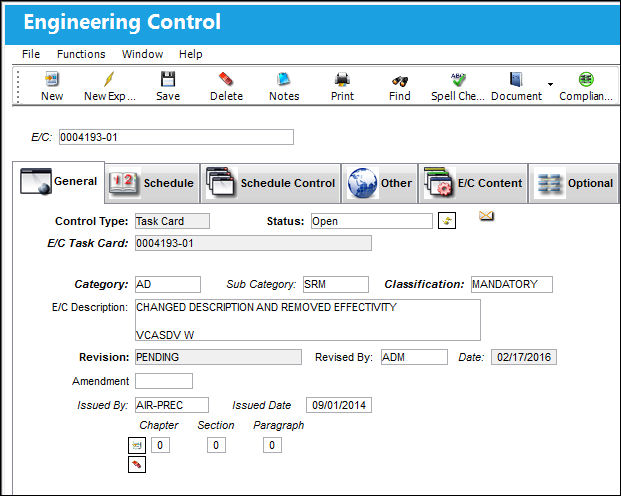
Task: Click the Issued Date field 09/01/2014
Action: click(339, 405)
